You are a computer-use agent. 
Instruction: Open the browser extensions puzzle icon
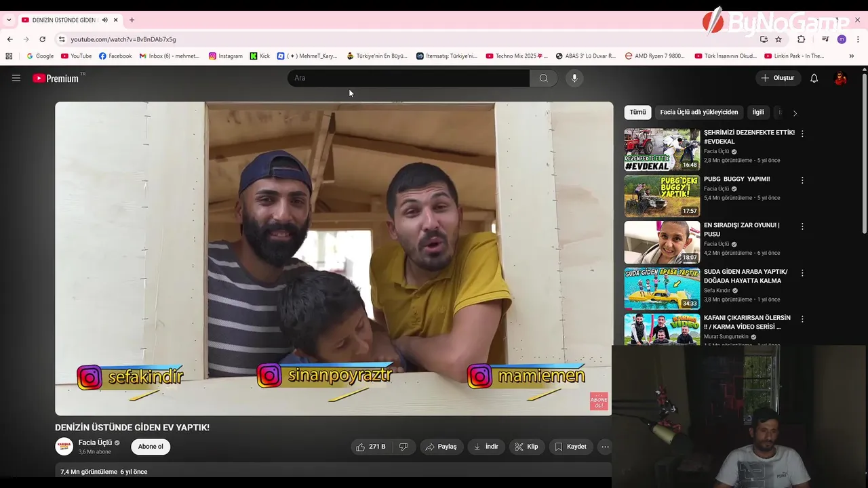[x=801, y=39]
